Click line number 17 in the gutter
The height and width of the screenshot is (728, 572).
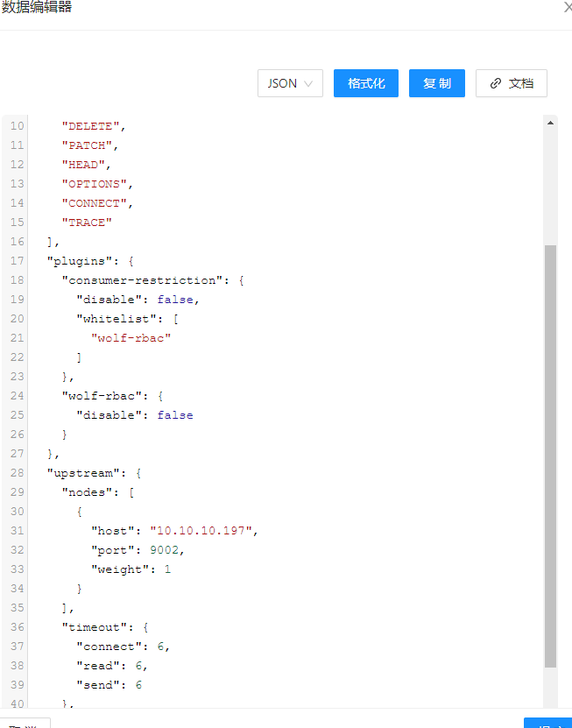[x=18, y=261]
